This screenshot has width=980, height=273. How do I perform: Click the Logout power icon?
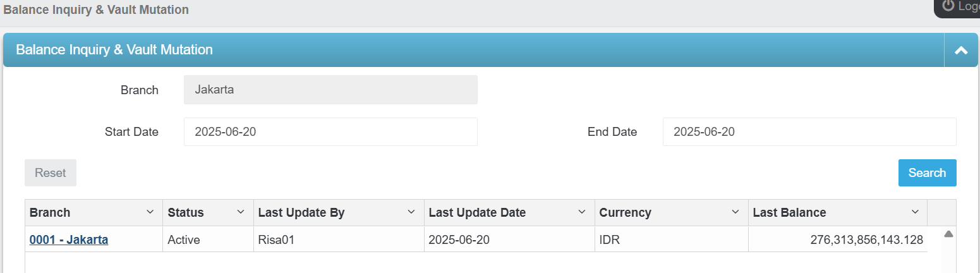(x=948, y=6)
